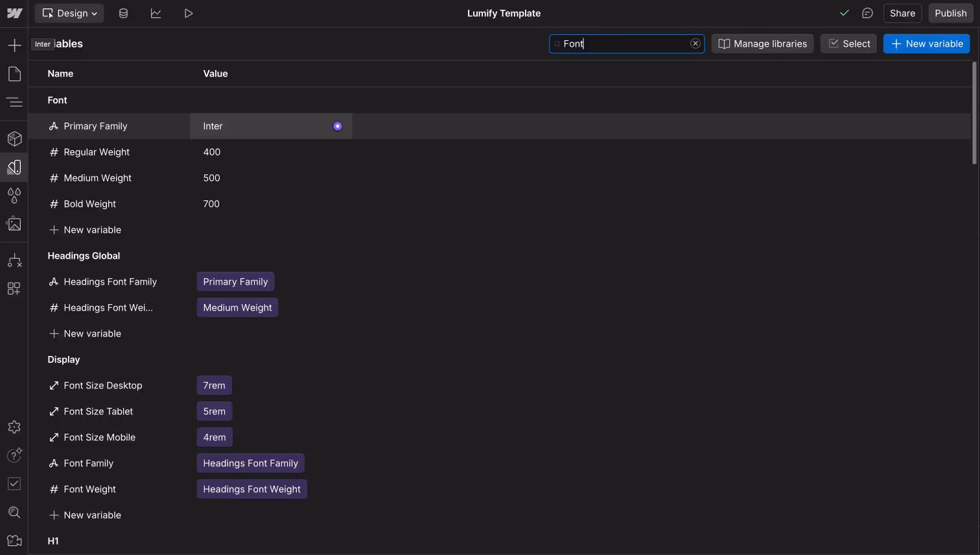
Task: Open the Add elements panel
Action: [14, 44]
